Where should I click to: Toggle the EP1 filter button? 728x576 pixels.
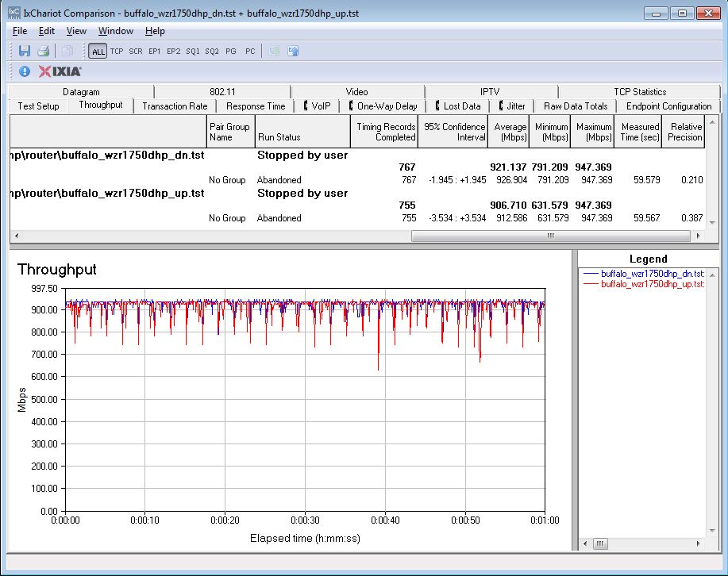154,51
